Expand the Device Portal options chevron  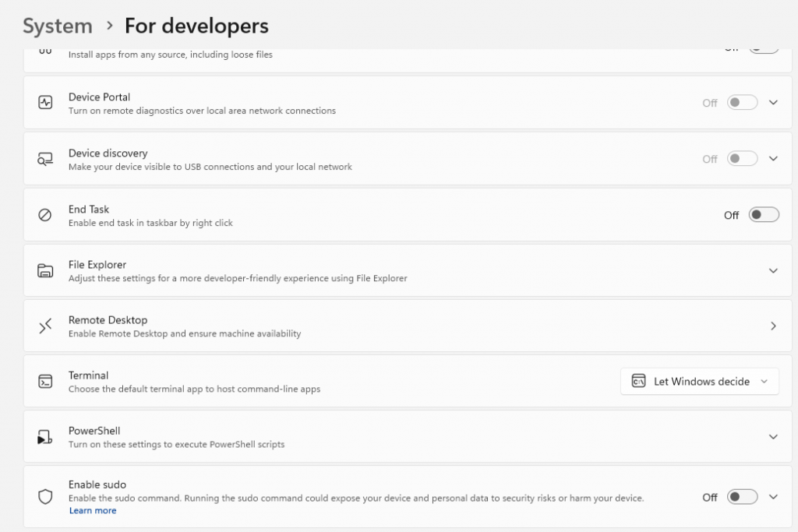point(773,103)
